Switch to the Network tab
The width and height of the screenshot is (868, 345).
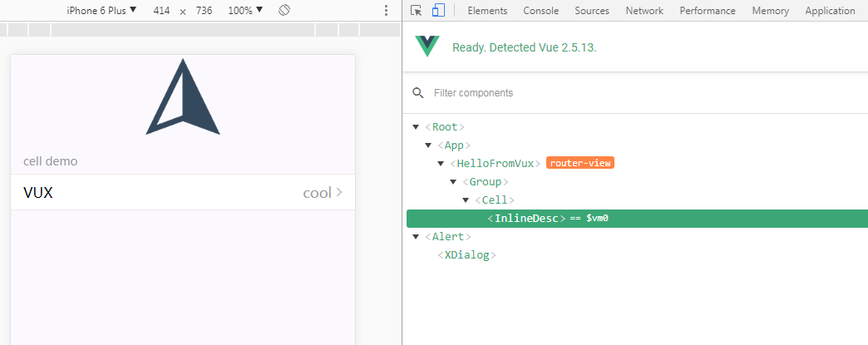(644, 11)
